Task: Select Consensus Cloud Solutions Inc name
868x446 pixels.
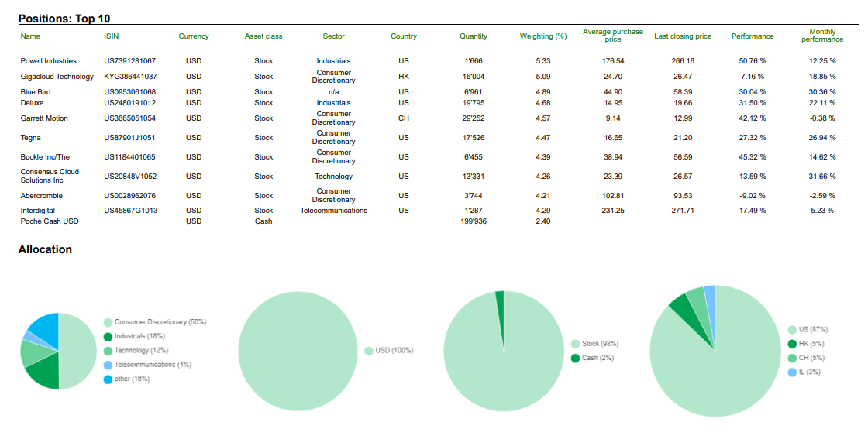Action: (x=50, y=176)
